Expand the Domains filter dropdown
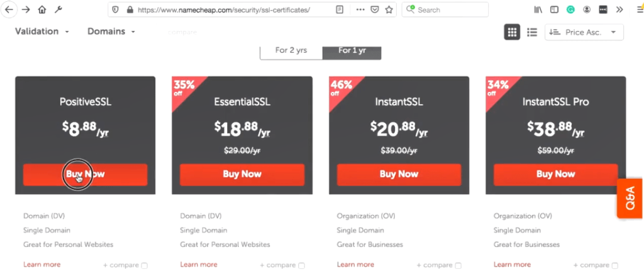 [111, 31]
